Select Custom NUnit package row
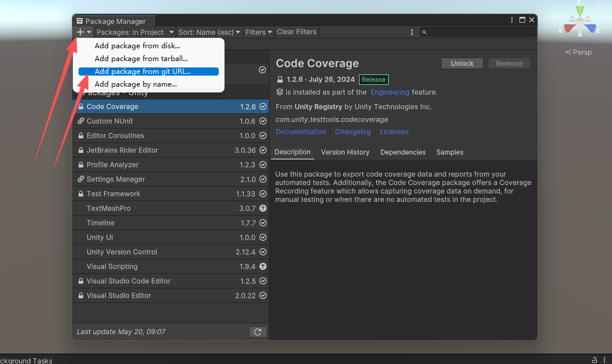This screenshot has height=364, width=612. [170, 121]
